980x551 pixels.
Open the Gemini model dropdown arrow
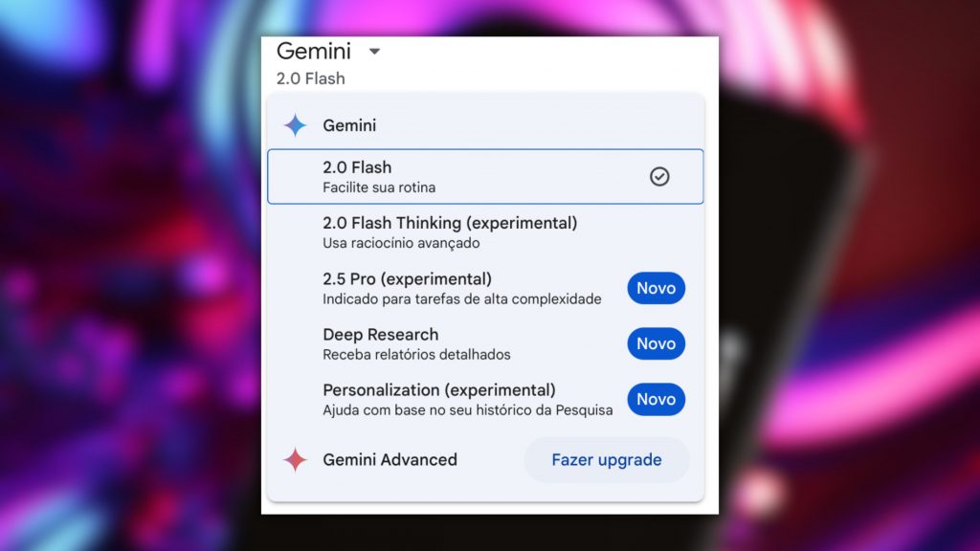[x=374, y=52]
